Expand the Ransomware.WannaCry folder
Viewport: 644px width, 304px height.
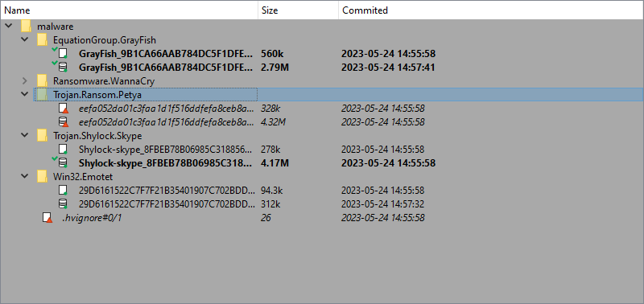coord(25,81)
